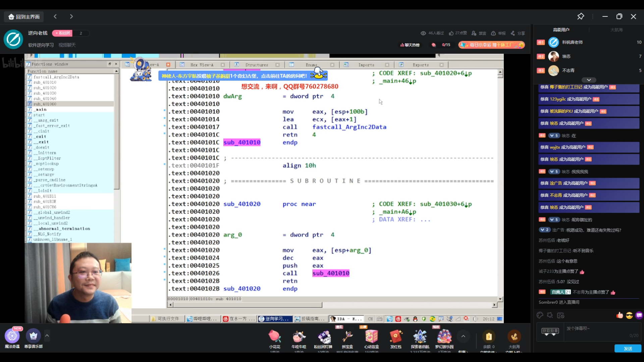Select sub_401010 in the Functions list
This screenshot has width=644, height=362.
(45, 82)
